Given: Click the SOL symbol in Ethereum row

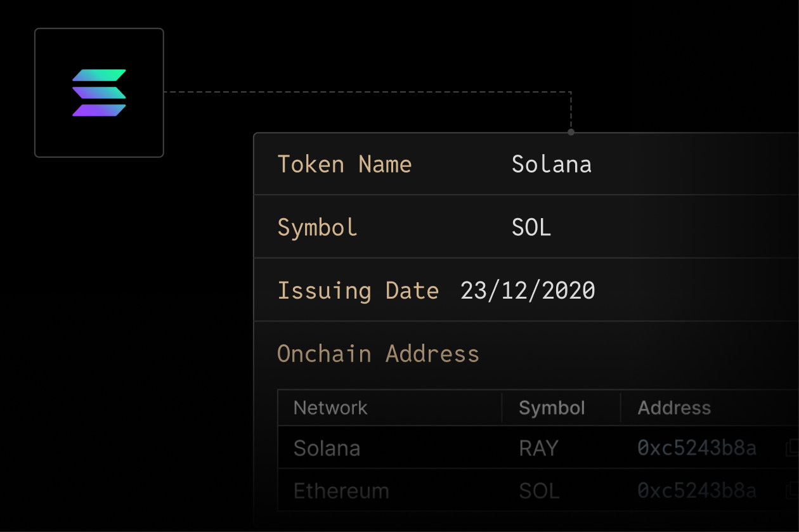Looking at the screenshot, I should [539, 491].
